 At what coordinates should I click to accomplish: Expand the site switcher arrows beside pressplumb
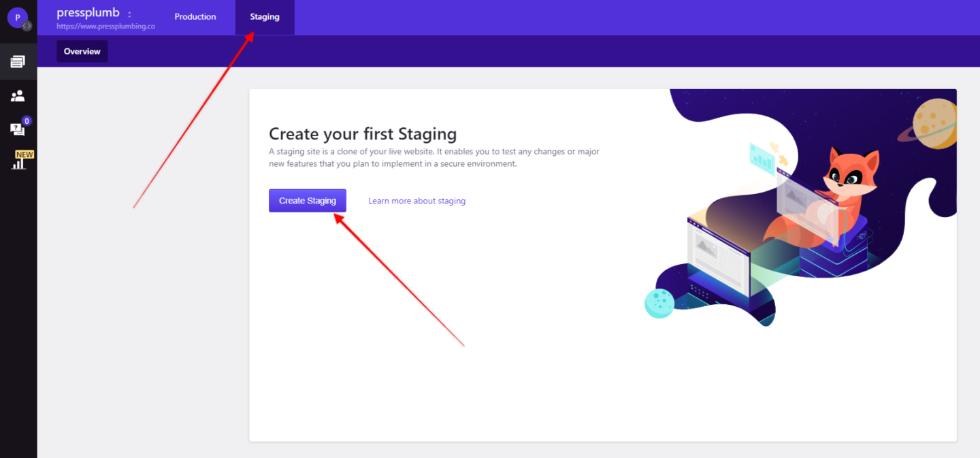129,14
